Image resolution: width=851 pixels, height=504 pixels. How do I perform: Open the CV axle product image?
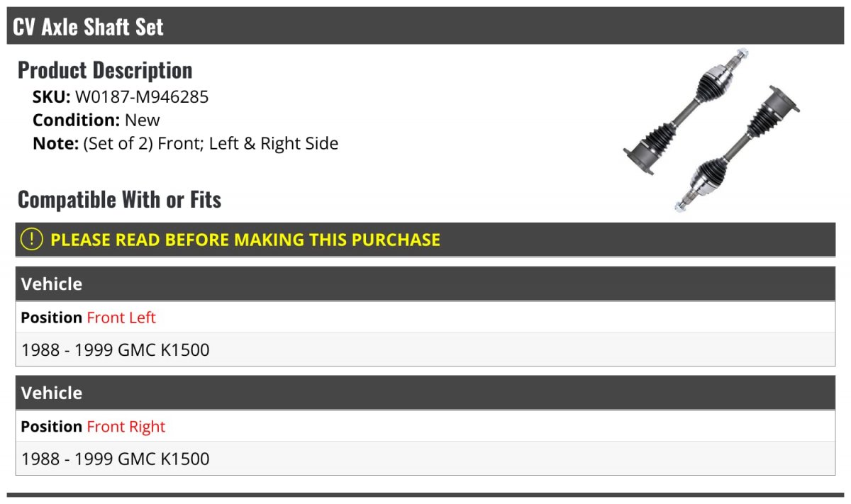[711, 130]
